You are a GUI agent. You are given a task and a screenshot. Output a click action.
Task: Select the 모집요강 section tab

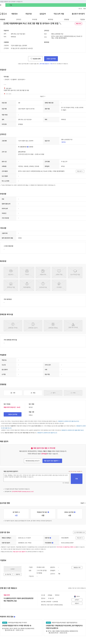click(x=3, y=20)
